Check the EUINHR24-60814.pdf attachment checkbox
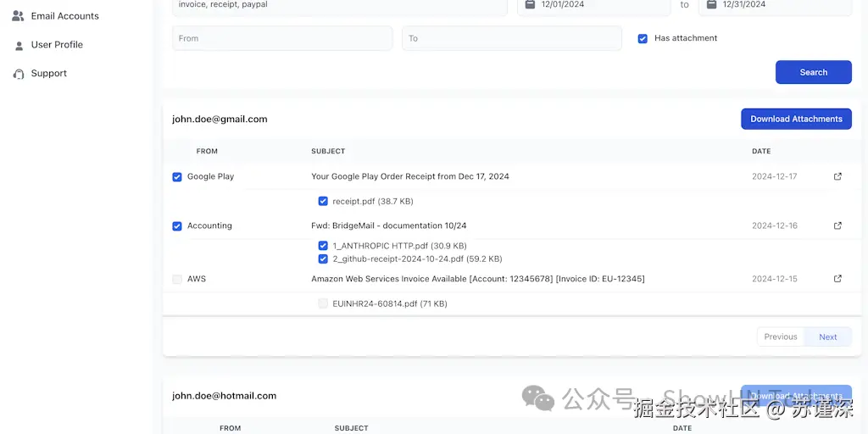 (x=323, y=304)
